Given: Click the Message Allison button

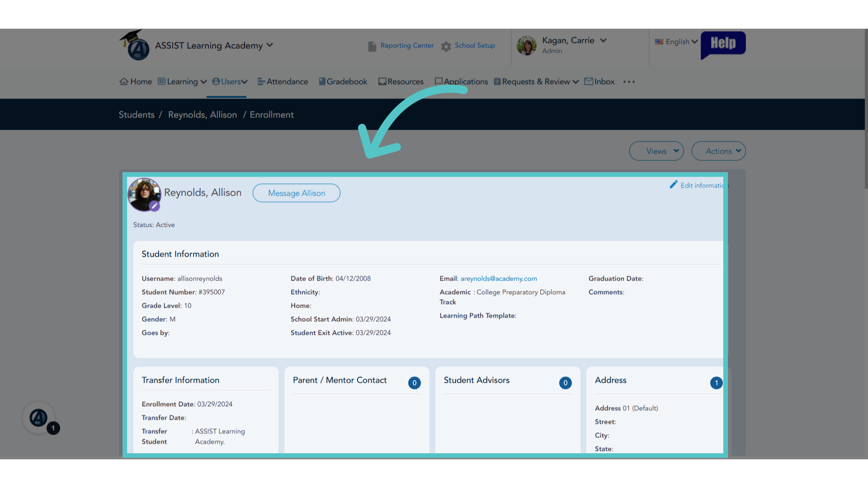Looking at the screenshot, I should [297, 193].
